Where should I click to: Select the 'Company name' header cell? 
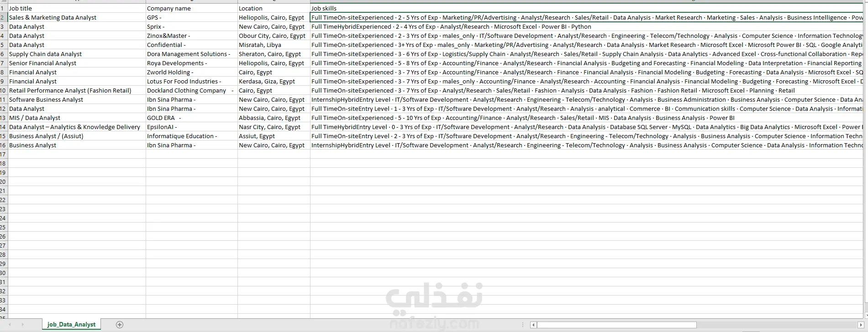pos(192,8)
